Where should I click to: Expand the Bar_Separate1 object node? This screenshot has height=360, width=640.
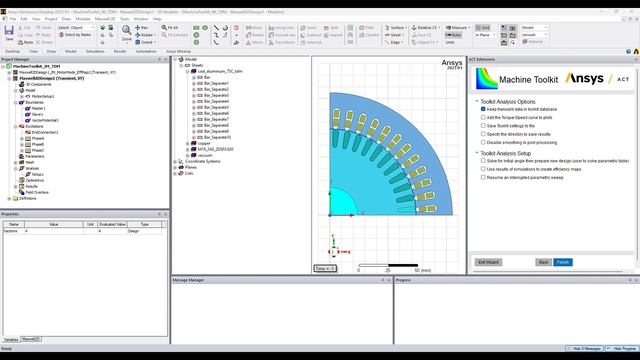click(194, 83)
